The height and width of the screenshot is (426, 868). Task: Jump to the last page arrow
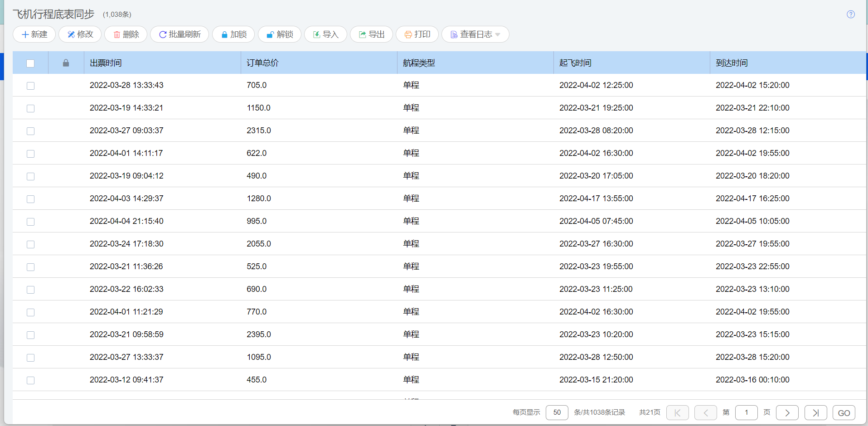tap(815, 412)
